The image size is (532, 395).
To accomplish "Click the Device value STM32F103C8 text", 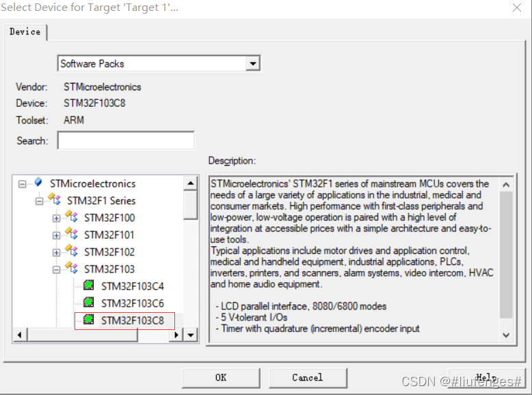I will [x=94, y=103].
